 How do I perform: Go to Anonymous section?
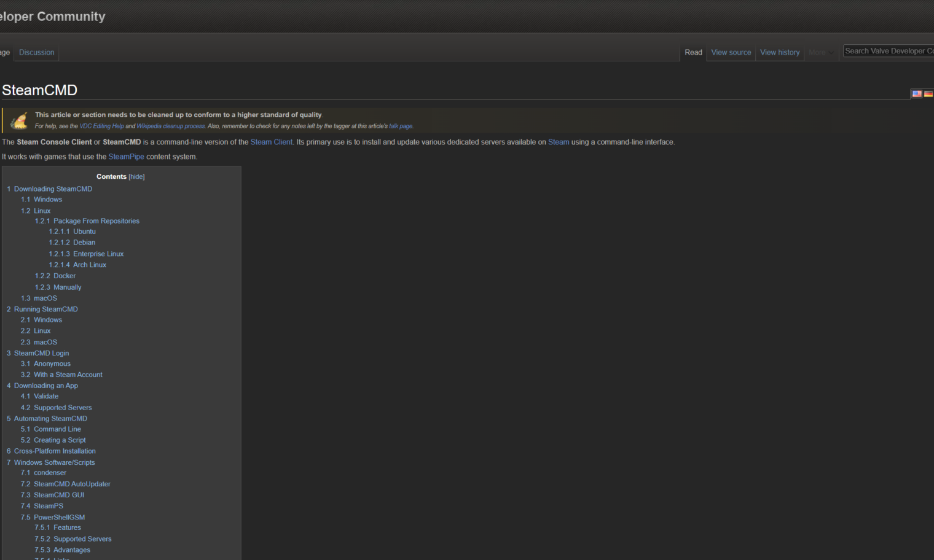coord(45,364)
